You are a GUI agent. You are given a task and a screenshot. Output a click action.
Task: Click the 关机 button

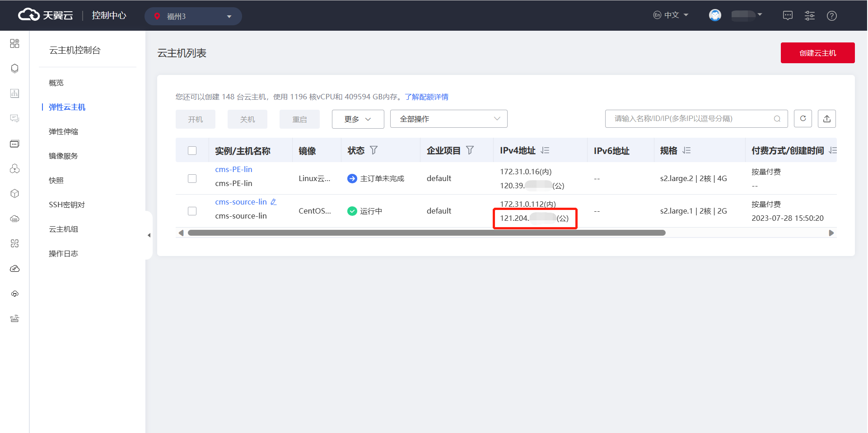247,119
